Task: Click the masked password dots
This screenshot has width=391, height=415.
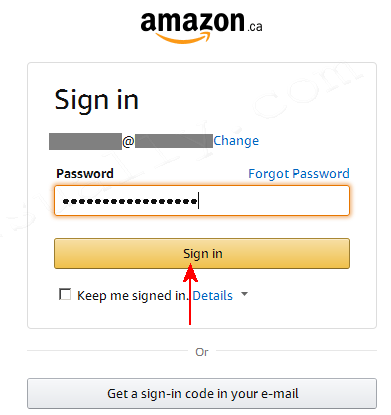Action: tap(130, 201)
